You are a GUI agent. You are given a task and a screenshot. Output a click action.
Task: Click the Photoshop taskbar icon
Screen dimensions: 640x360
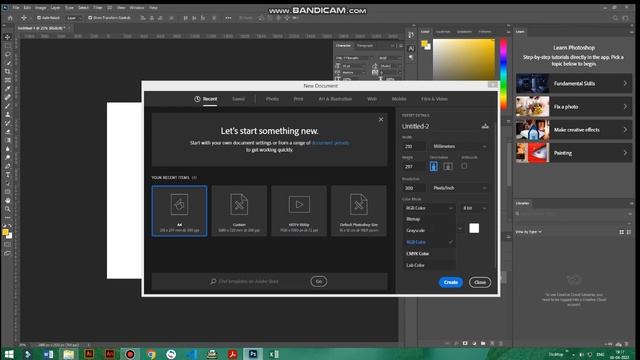pyautogui.click(x=253, y=354)
